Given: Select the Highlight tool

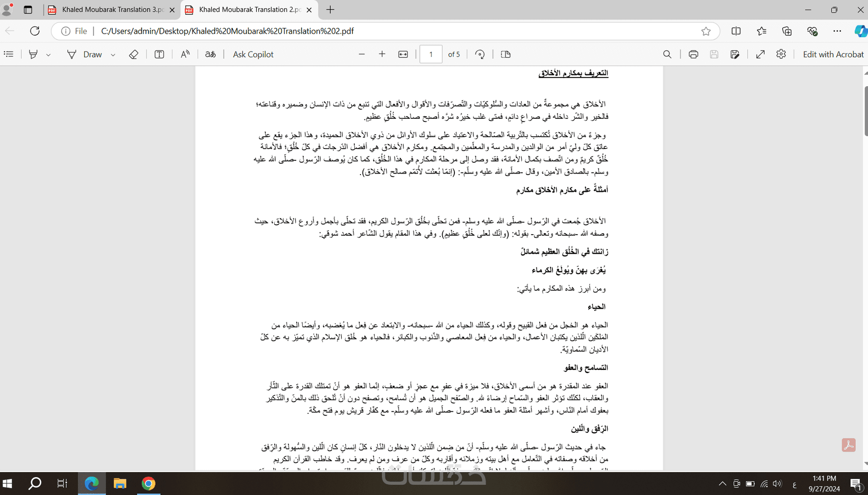Looking at the screenshot, I should pyautogui.click(x=33, y=54).
